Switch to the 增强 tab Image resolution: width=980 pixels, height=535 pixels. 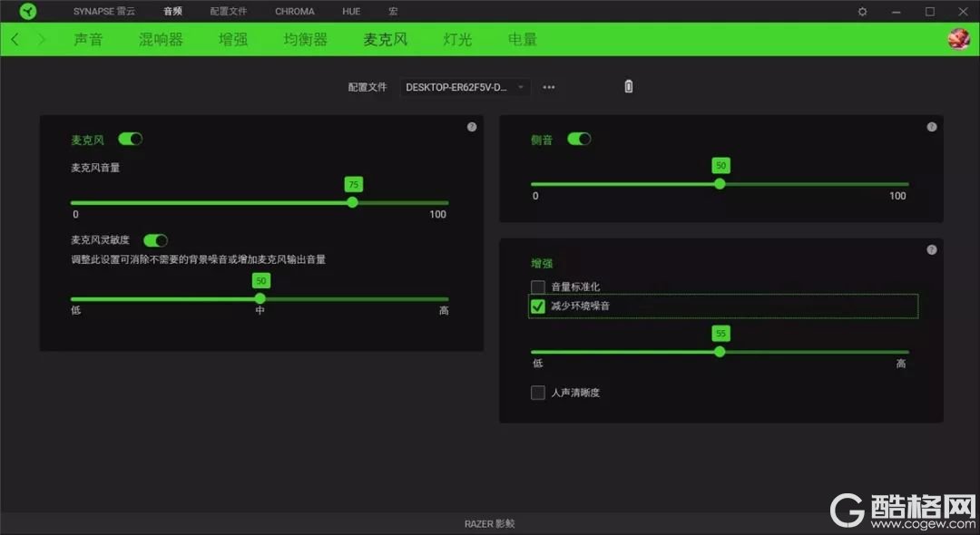tap(233, 39)
